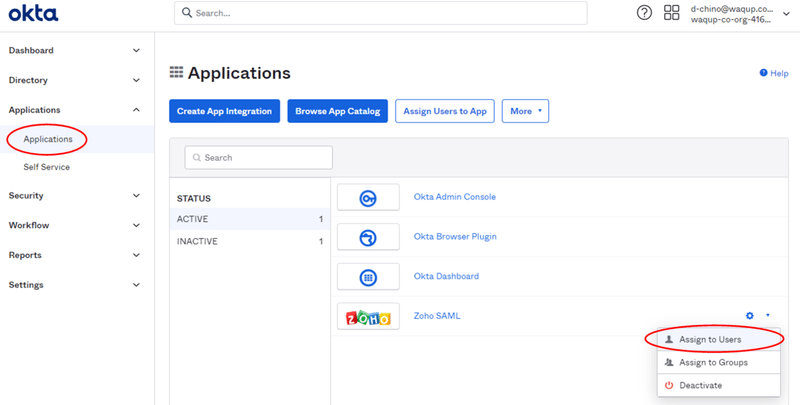800x405 pixels.
Task: Click the magnifier icon in top search bar
Action: point(187,13)
